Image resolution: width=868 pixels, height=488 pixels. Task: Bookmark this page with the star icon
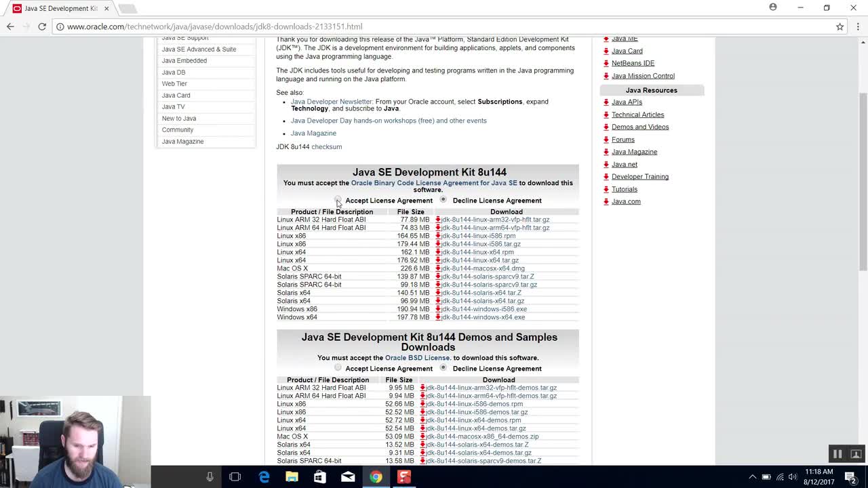(840, 26)
